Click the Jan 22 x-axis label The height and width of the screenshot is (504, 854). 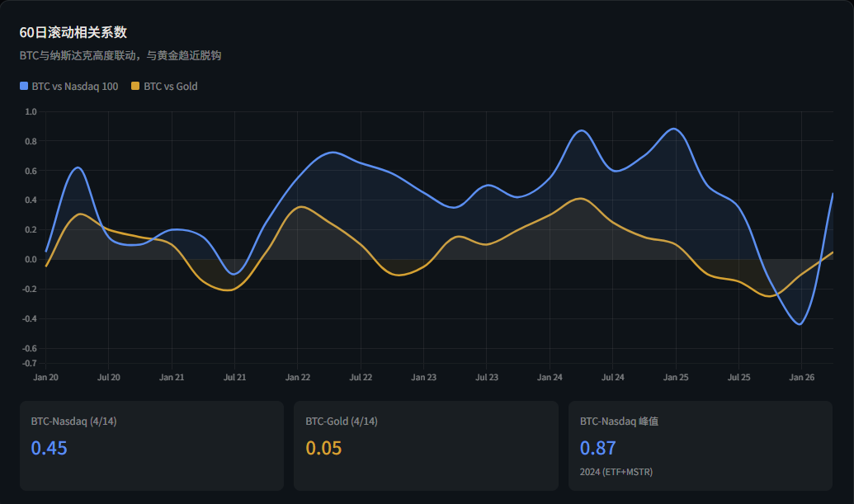pos(298,377)
